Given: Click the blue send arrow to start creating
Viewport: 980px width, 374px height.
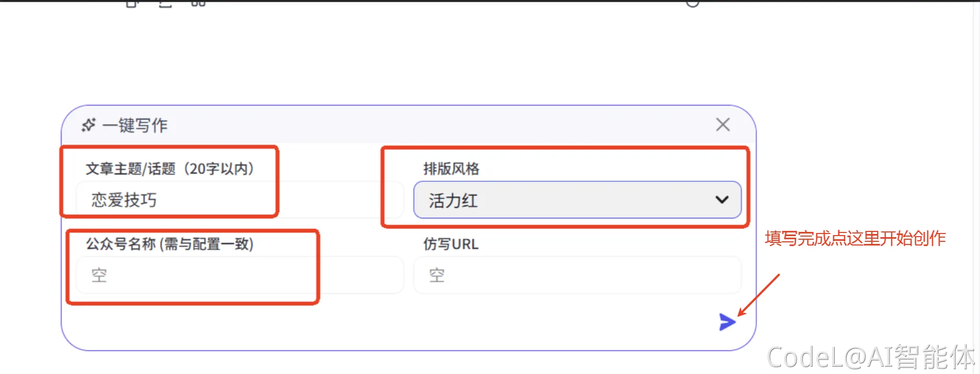Looking at the screenshot, I should pos(727,322).
